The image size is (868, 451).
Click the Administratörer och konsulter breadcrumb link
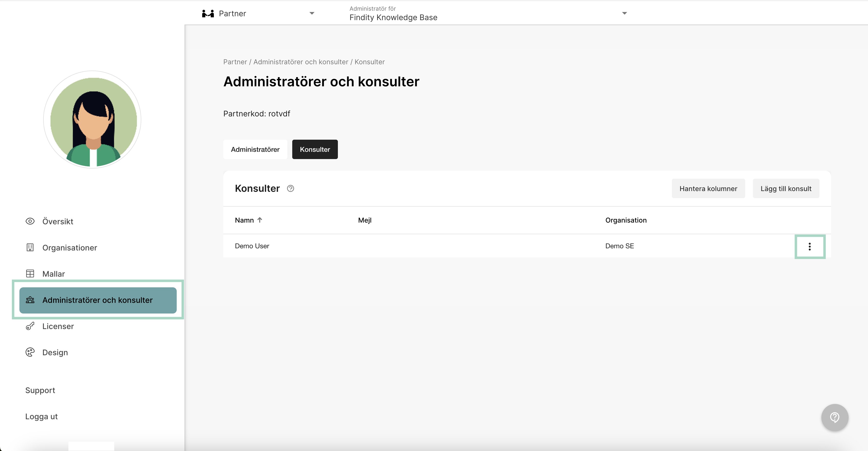click(x=300, y=62)
